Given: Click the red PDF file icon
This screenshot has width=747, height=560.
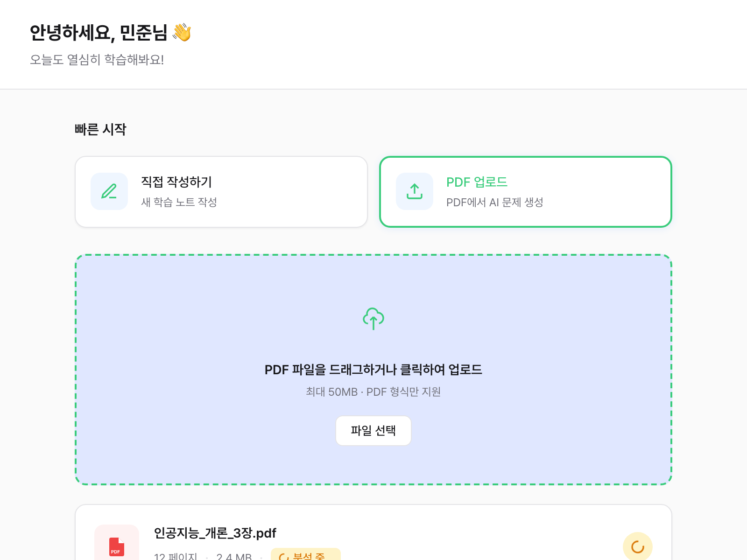Looking at the screenshot, I should click(117, 546).
